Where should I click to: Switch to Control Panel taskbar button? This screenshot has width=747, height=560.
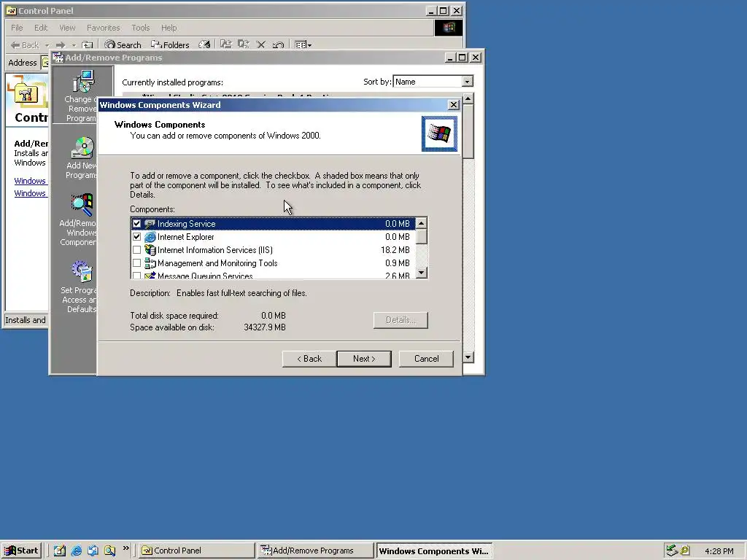tap(196, 551)
